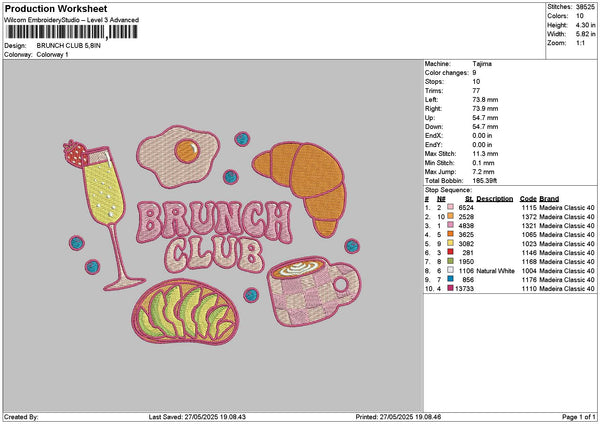
Task: Select the St. column header
Action: pos(470,199)
